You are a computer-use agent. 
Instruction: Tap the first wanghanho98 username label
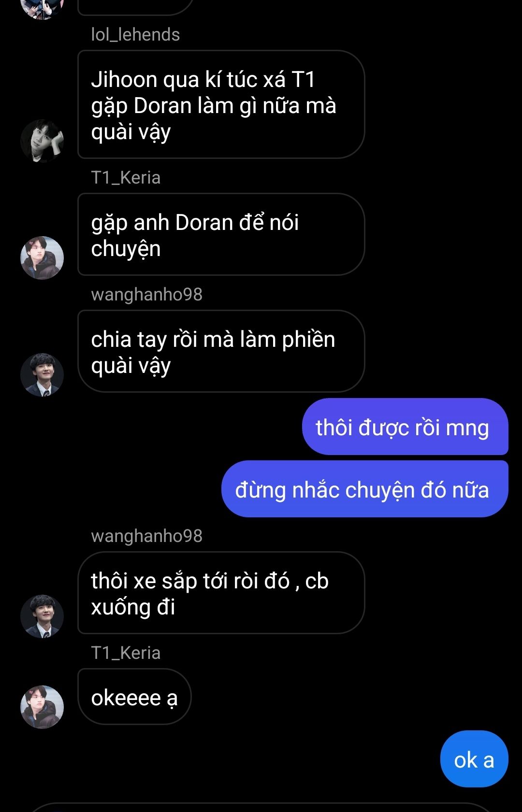point(146,295)
